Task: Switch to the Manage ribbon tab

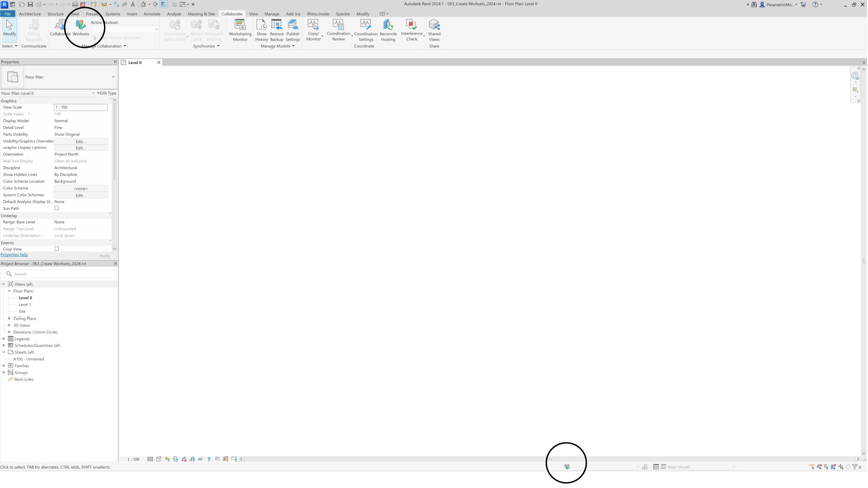Action: coord(272,14)
